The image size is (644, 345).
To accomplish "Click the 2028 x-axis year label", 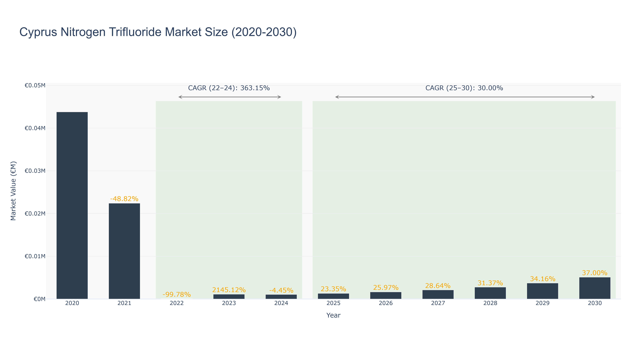I will point(490,303).
